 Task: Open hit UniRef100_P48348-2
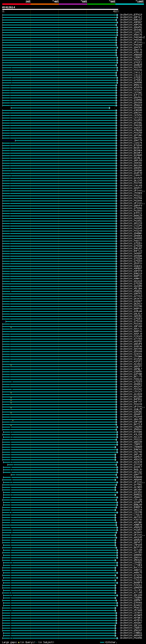coord(132,37)
